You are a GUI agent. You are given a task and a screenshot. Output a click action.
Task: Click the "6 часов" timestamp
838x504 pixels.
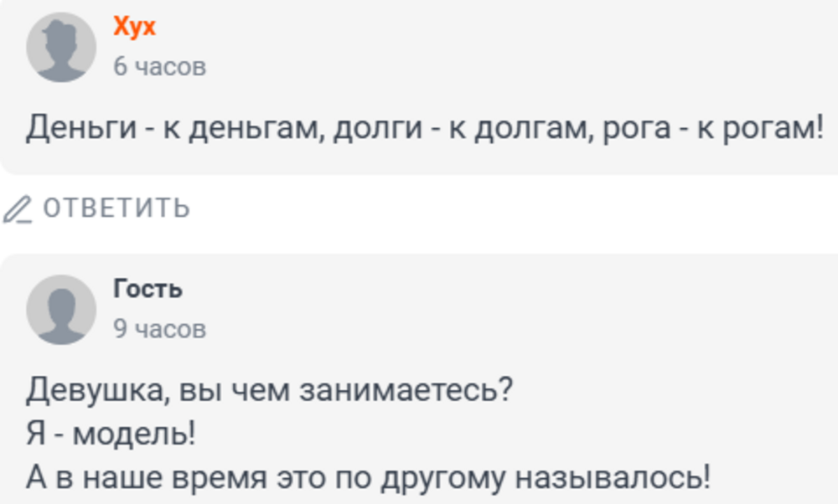point(159,67)
